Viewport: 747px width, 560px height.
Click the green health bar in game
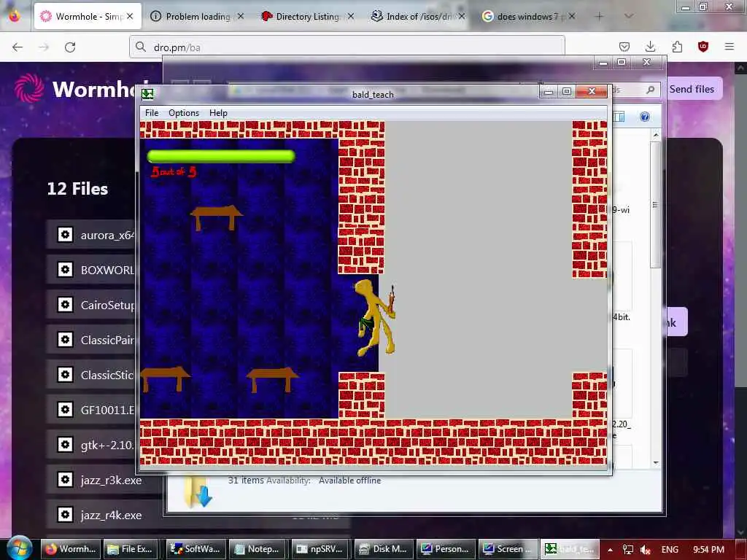[221, 156]
